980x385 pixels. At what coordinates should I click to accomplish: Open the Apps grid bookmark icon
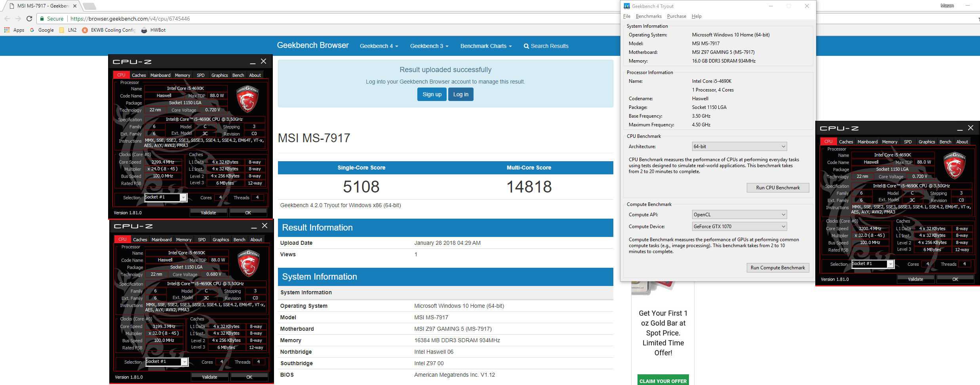pyautogui.click(x=7, y=30)
